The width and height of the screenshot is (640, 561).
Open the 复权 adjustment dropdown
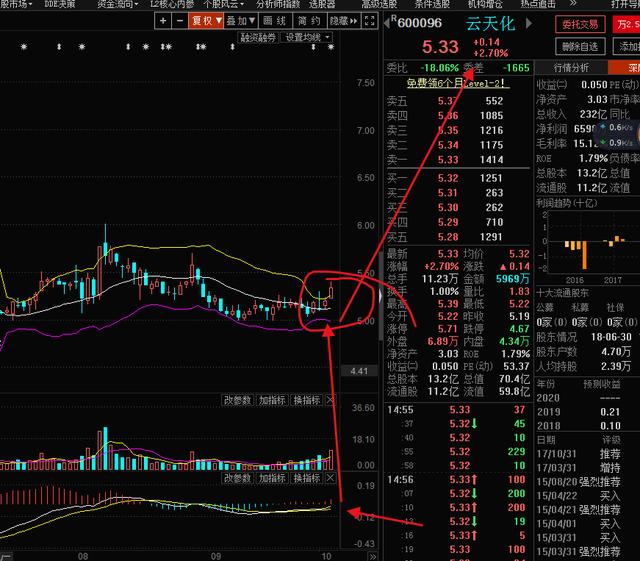point(207,20)
